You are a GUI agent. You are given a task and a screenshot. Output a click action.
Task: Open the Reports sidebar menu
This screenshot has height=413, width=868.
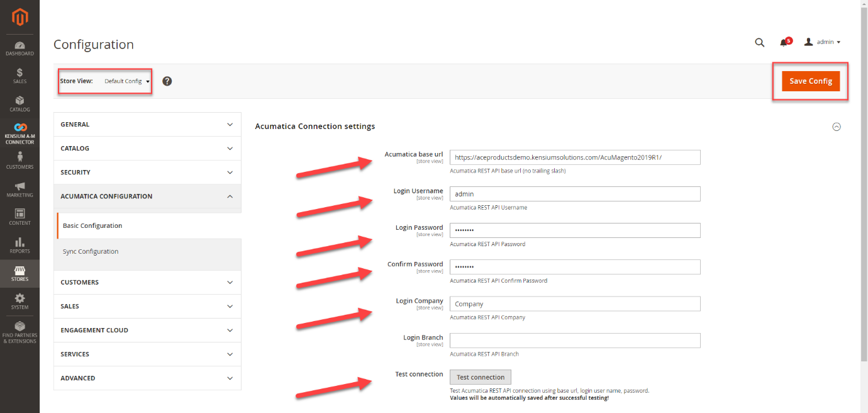(x=19, y=246)
